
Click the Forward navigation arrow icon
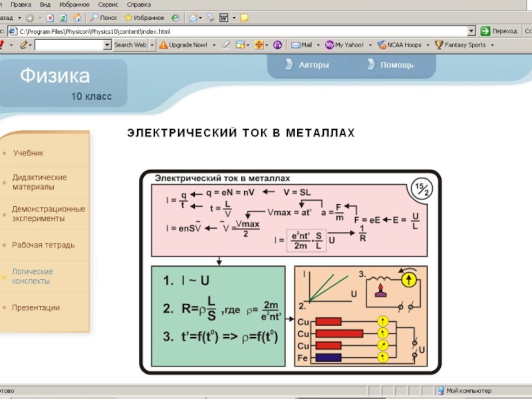[30, 18]
